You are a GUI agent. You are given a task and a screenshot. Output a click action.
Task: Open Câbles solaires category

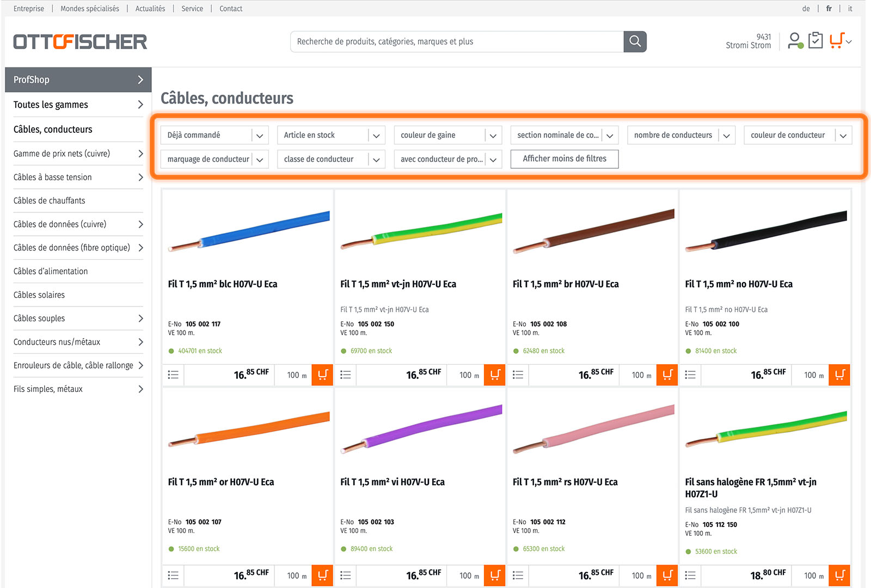78,295
